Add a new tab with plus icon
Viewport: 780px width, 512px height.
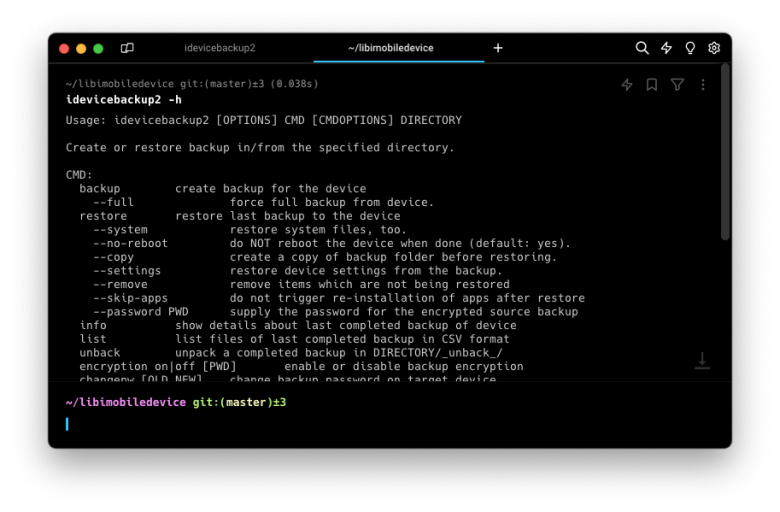(x=497, y=48)
